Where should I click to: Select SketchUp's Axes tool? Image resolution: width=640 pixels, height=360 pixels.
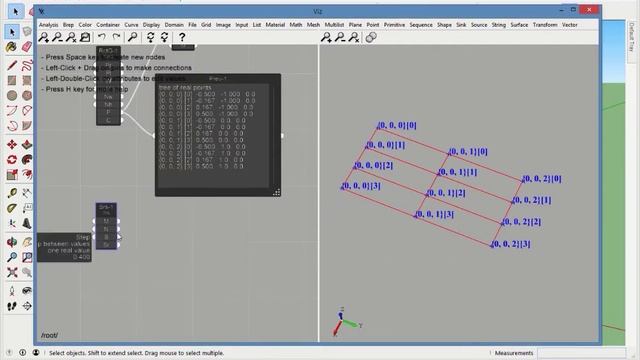12,223
